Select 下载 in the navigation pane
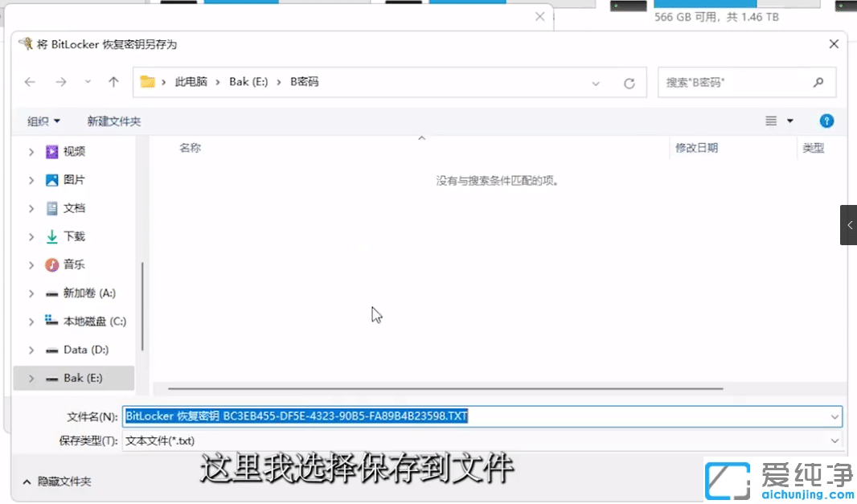 [x=74, y=236]
